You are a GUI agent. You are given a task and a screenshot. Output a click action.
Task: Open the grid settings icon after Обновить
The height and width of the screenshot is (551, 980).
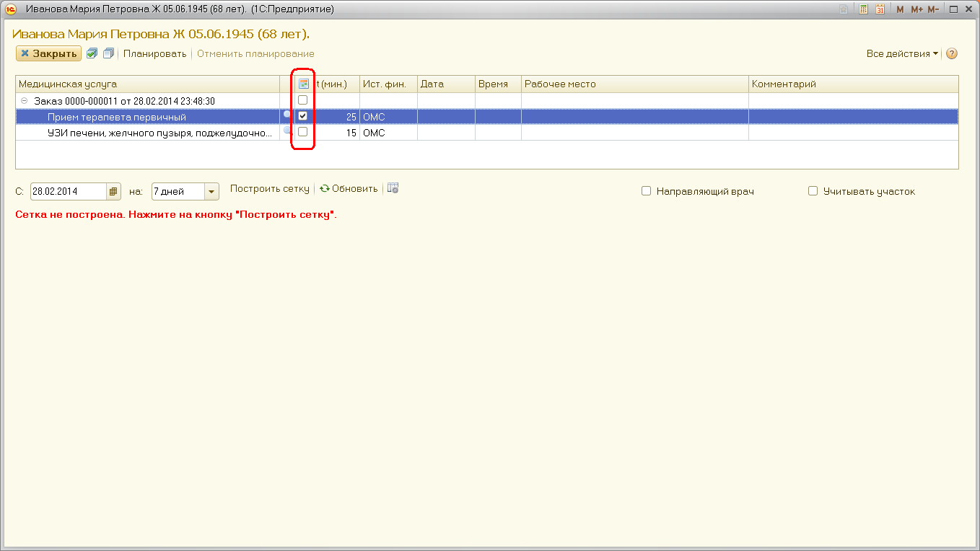[x=393, y=188]
